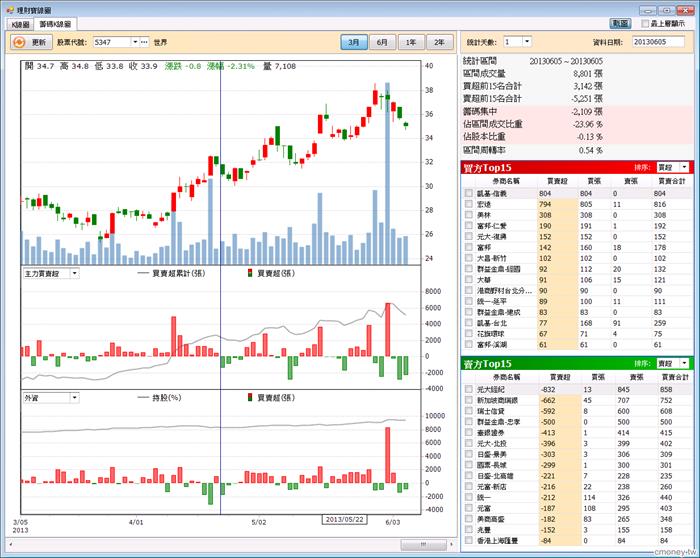The height and width of the screenshot is (558, 700).
Task: Click the 2013/05/22 date marker on the axis
Action: click(x=344, y=519)
